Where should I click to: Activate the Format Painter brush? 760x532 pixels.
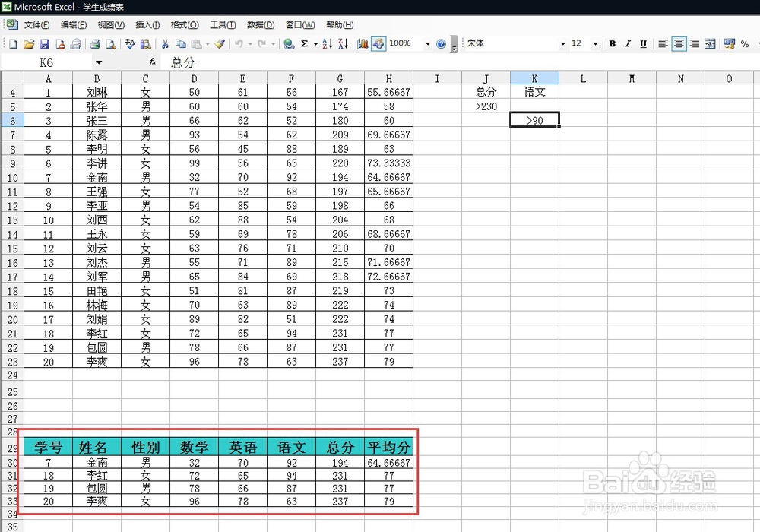[220, 44]
